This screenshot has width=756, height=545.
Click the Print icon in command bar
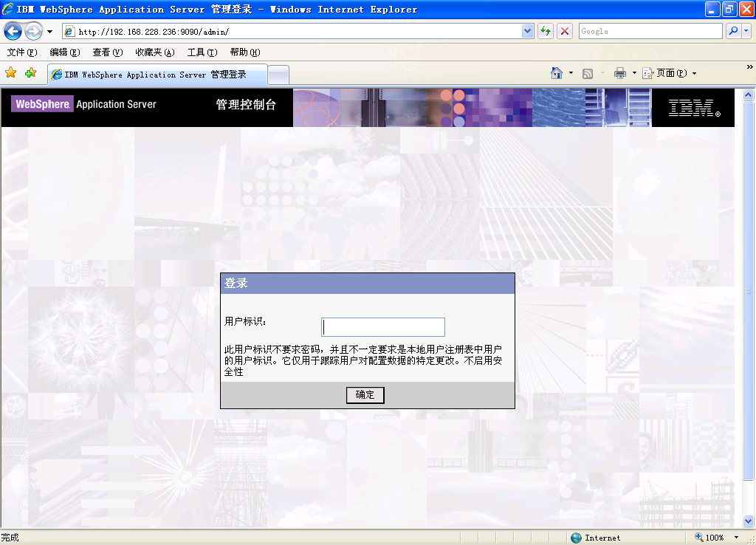[620, 73]
